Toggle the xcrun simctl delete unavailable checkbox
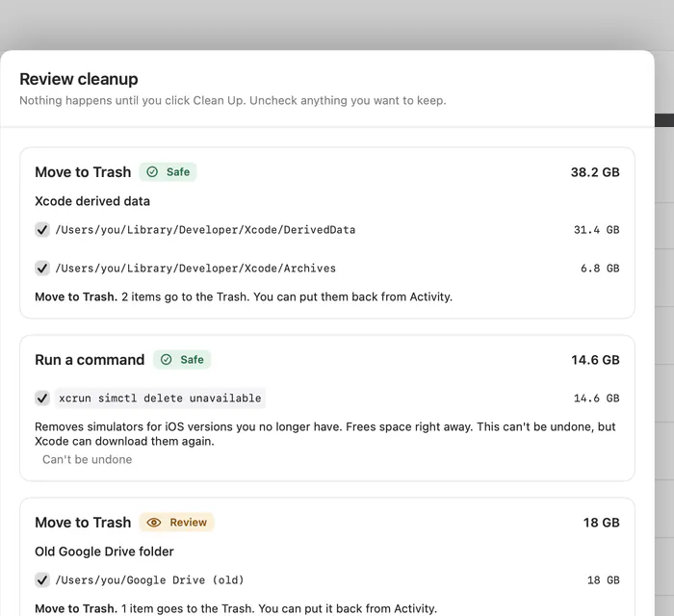This screenshot has height=616, width=674. coord(42,398)
